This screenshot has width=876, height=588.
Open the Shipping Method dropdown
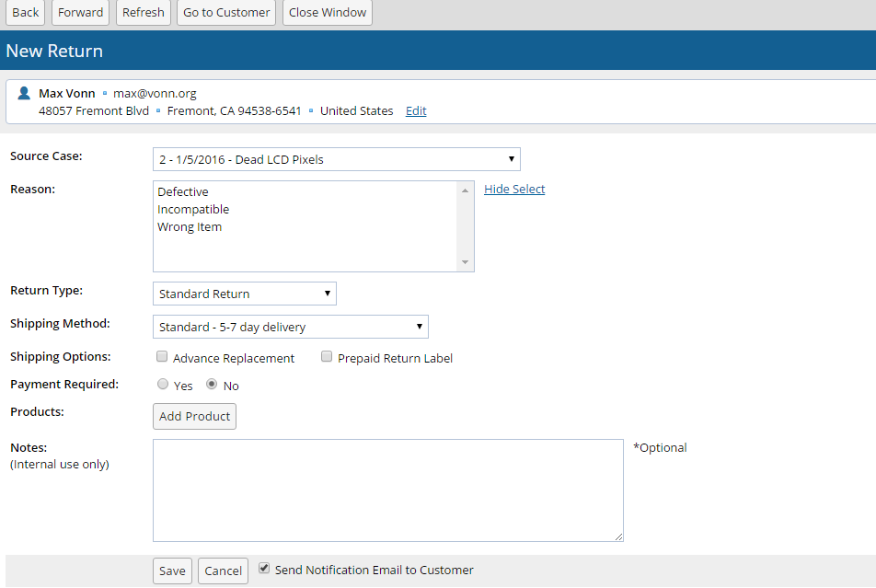pos(290,328)
